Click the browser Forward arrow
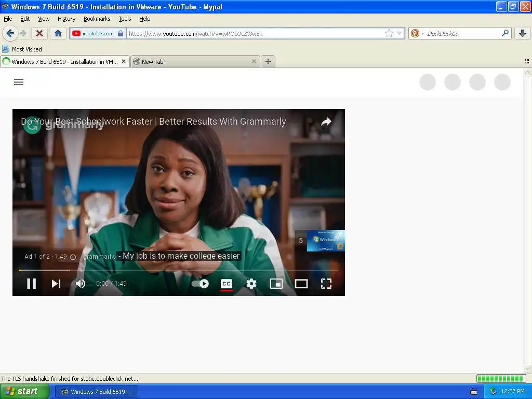 coord(23,33)
